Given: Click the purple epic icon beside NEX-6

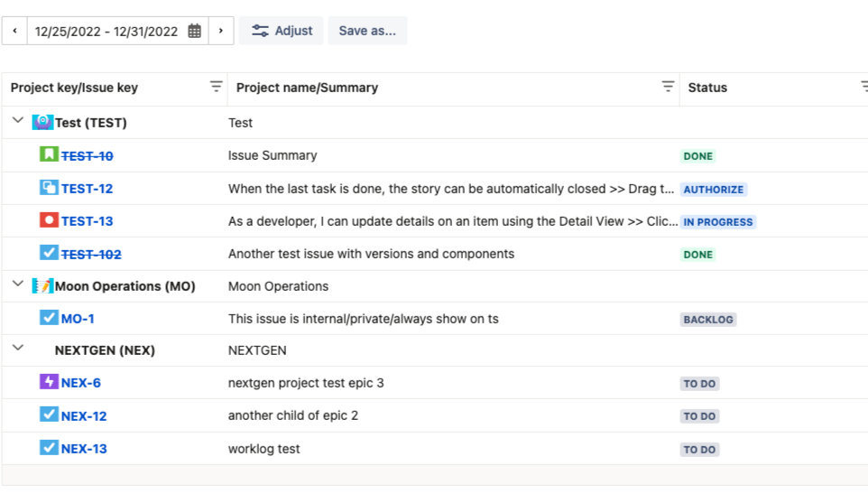Looking at the screenshot, I should [49, 382].
